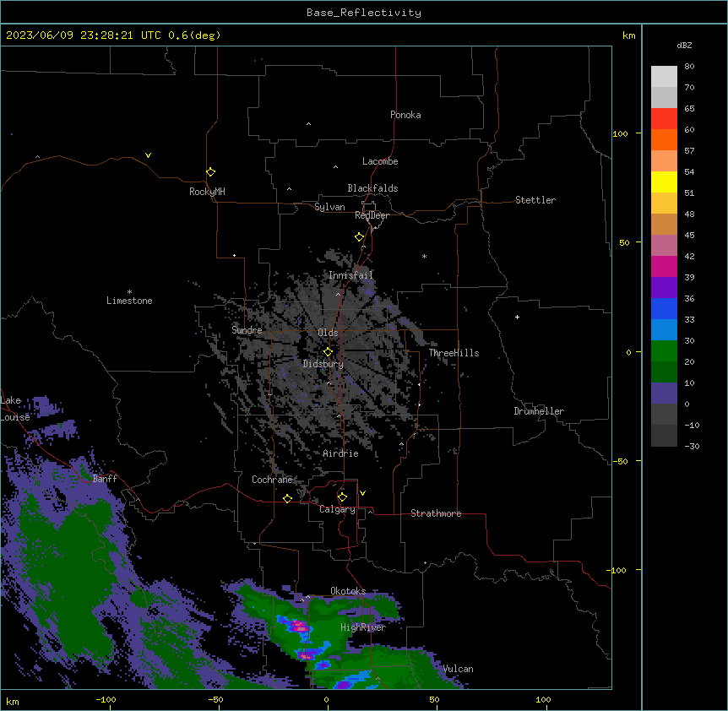Click the yellow 54–51 dBZ legend swatch
728x711 pixels.
(x=664, y=182)
